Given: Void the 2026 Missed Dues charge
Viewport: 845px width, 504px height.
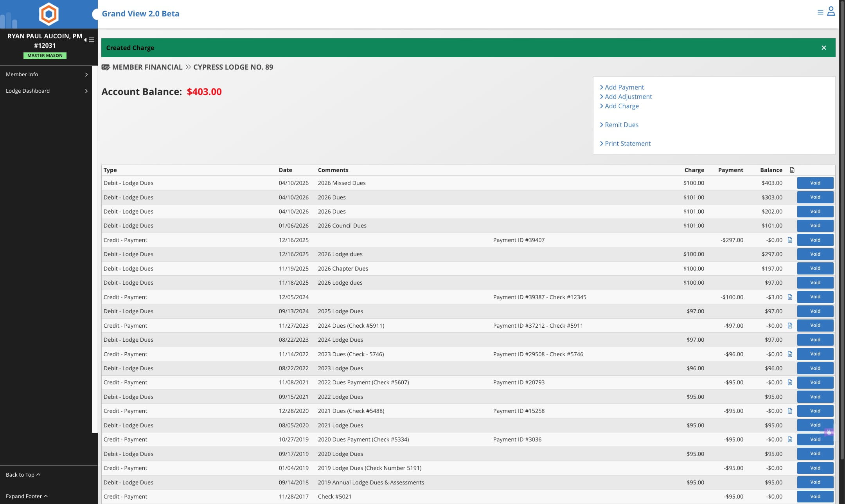Looking at the screenshot, I should 815,183.
